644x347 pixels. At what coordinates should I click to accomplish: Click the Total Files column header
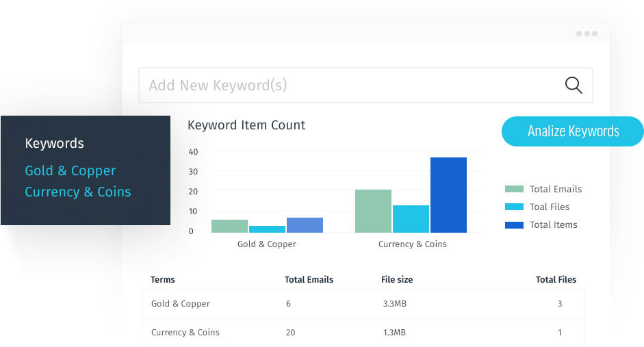coord(556,279)
